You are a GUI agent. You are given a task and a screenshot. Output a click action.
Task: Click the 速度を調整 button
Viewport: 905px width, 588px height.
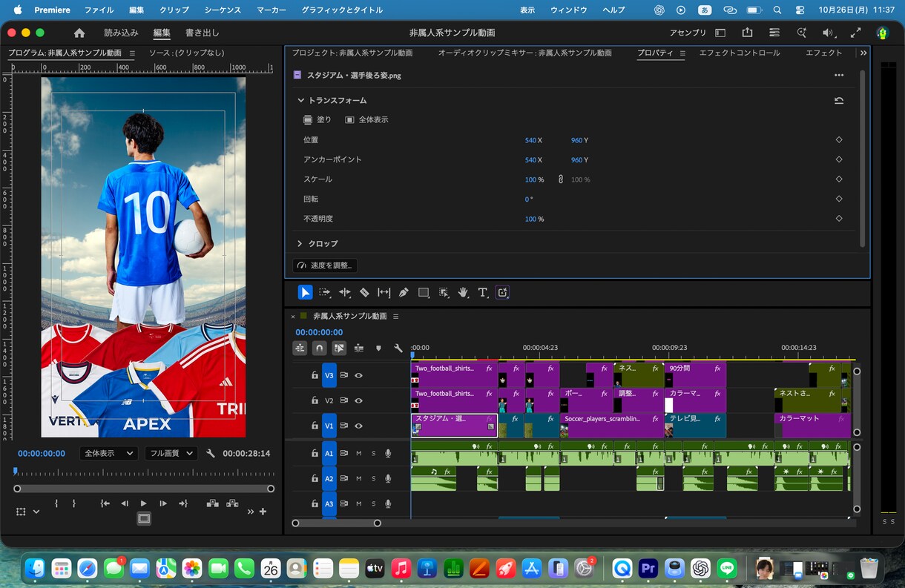pos(325,265)
